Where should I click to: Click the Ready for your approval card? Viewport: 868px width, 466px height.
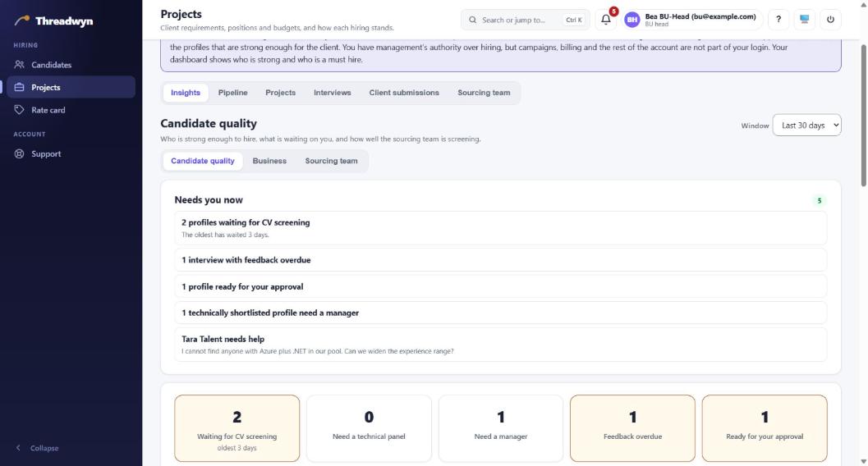tap(765, 428)
